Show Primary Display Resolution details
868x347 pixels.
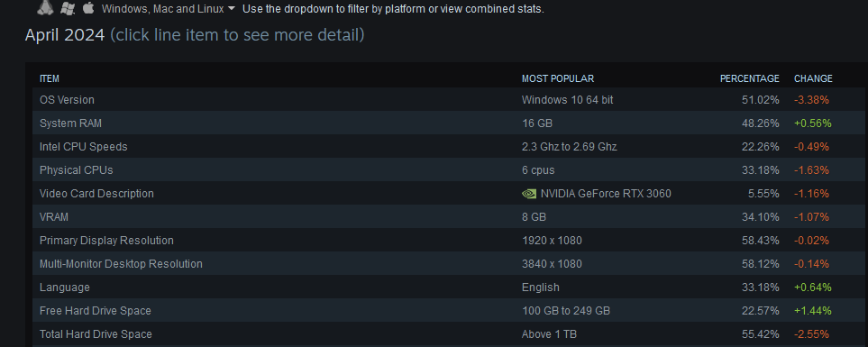448,240
